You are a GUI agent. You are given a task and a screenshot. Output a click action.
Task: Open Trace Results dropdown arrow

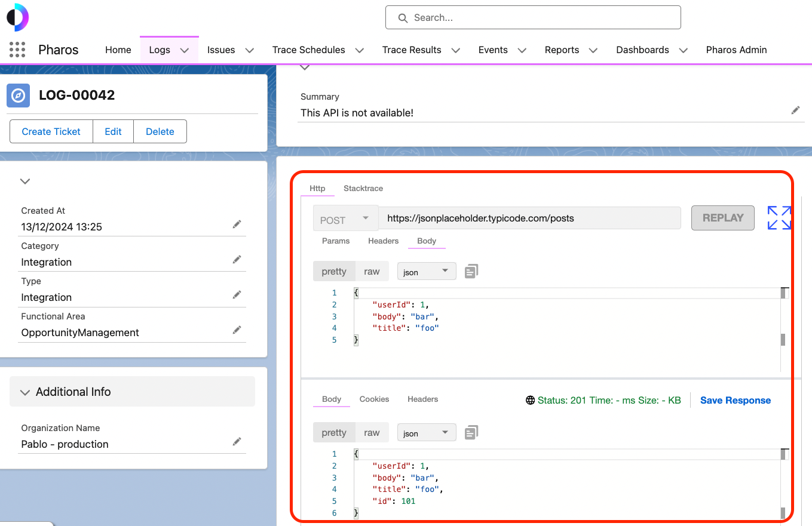click(x=456, y=51)
